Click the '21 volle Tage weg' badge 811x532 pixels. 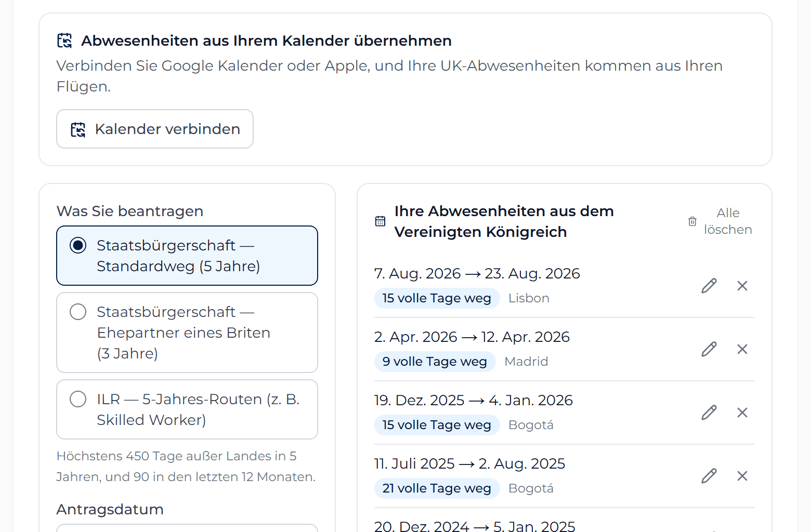(437, 488)
